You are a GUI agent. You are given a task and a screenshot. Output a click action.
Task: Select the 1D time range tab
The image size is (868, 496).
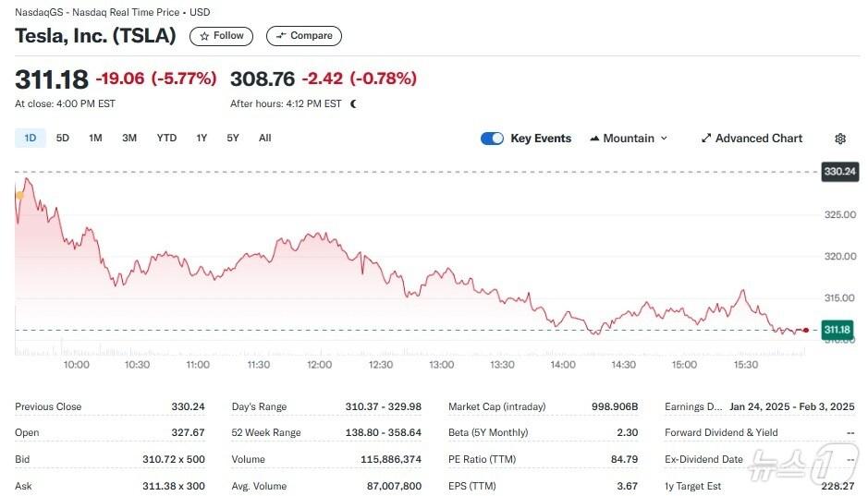point(31,139)
